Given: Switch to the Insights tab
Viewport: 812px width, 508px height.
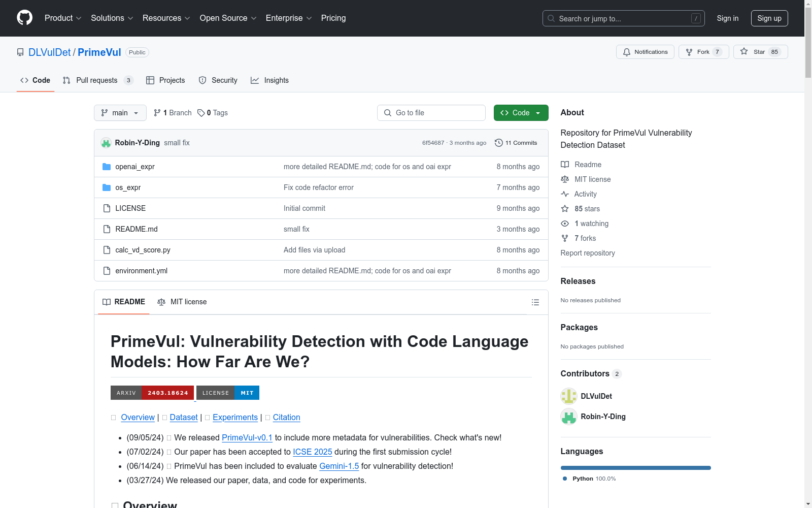Looking at the screenshot, I should click(x=269, y=80).
